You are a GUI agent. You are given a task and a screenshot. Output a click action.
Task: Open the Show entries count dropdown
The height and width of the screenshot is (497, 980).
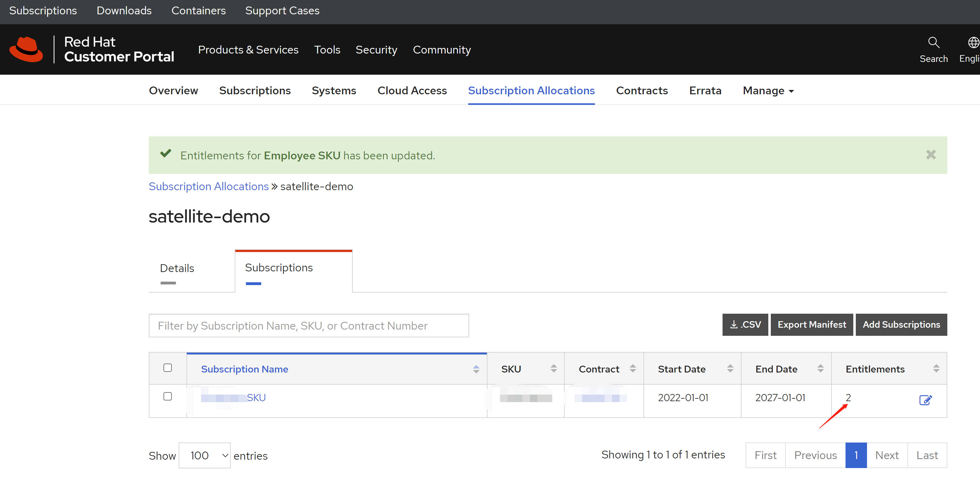coord(205,455)
